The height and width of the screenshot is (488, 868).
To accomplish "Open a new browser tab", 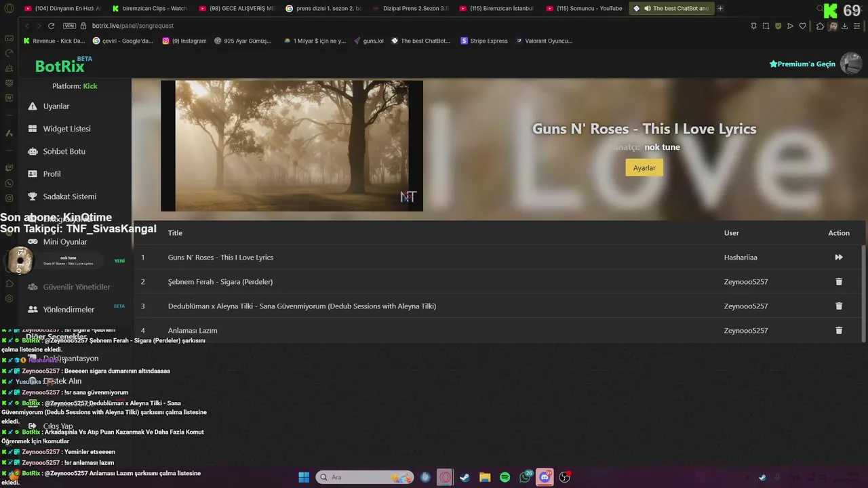I will click(720, 8).
